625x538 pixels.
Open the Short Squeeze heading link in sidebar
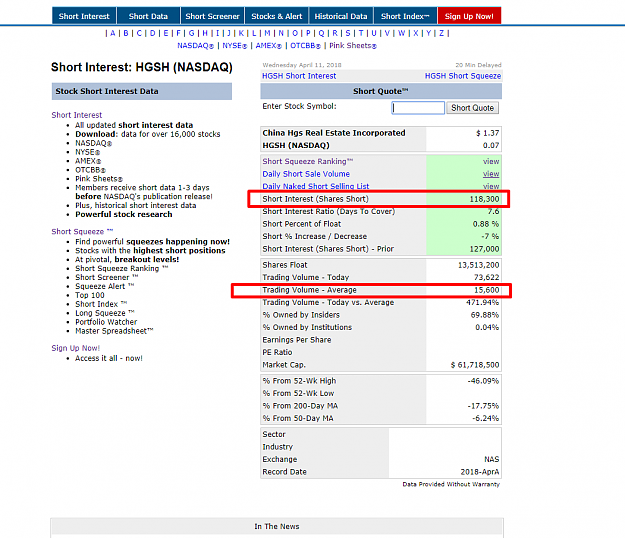82,232
